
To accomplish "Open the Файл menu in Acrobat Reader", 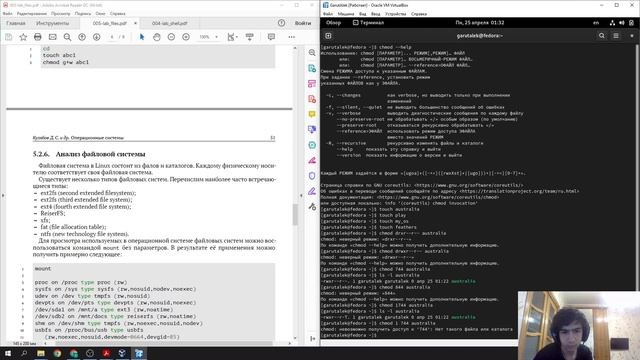I will click(x=7, y=13).
